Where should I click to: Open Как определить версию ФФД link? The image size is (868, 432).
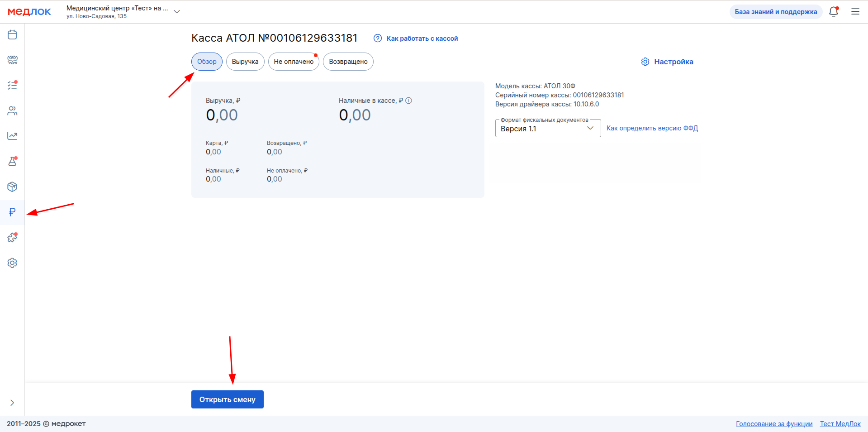pyautogui.click(x=652, y=128)
